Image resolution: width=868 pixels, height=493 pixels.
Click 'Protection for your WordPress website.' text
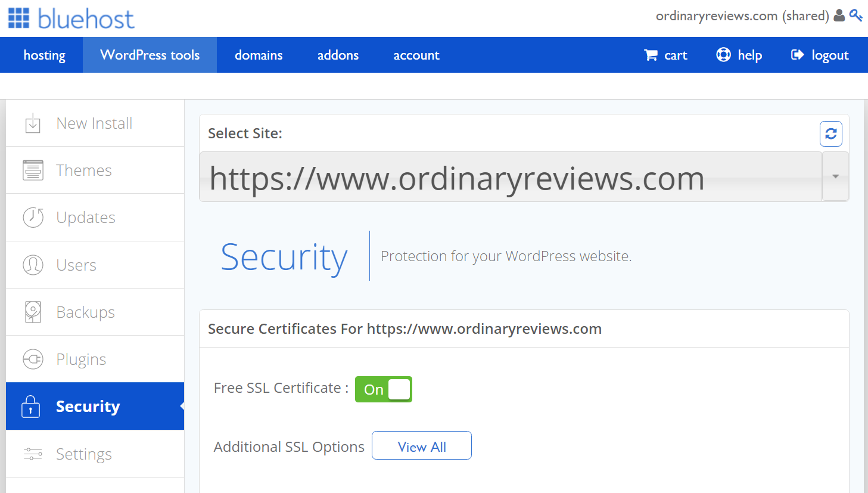coord(506,256)
